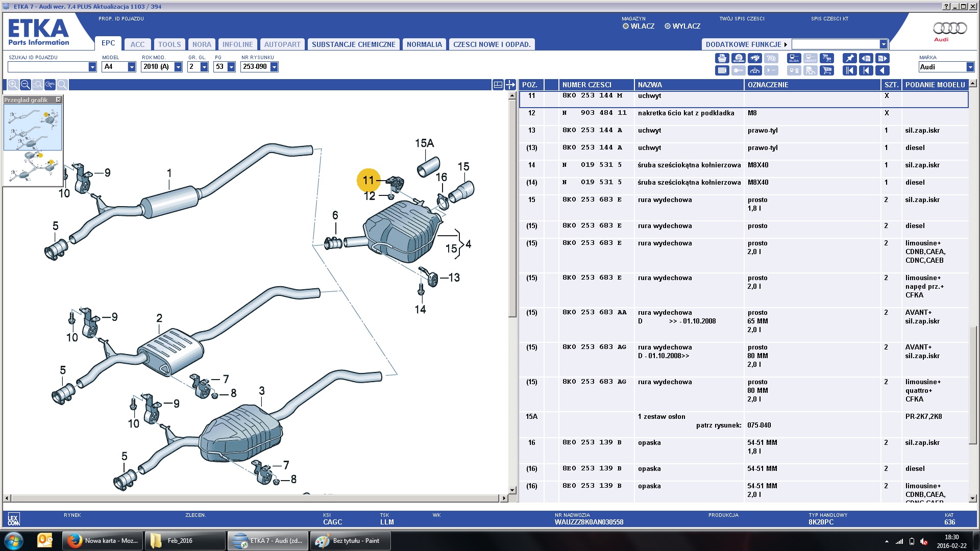Expand NR RYSUNKU 253-090 dropdown
The height and width of the screenshot is (551, 980).
pyautogui.click(x=274, y=67)
